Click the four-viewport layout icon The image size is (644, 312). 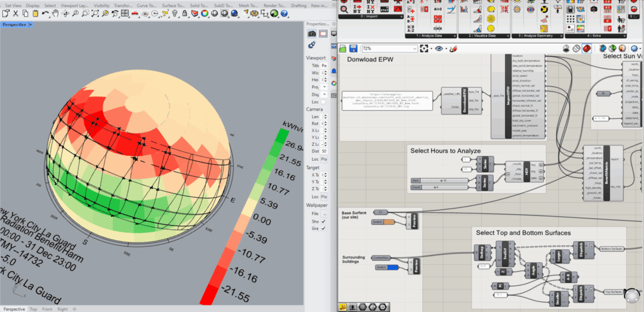(x=125, y=14)
